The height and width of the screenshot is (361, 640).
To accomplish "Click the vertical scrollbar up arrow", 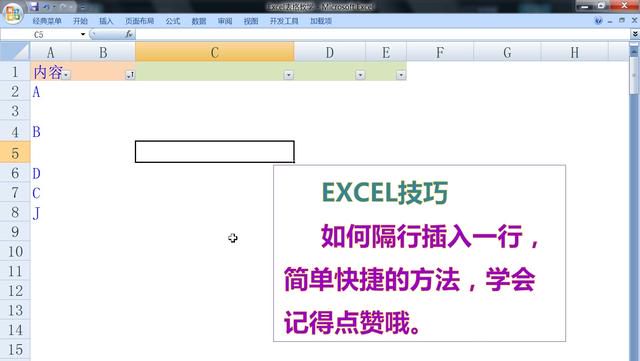I will pos(634,51).
